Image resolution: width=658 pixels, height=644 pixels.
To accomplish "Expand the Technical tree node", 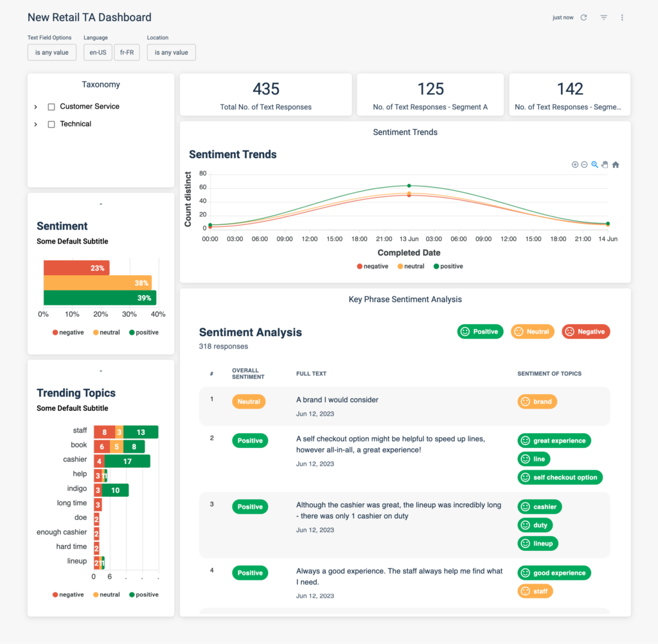I will tap(36, 124).
